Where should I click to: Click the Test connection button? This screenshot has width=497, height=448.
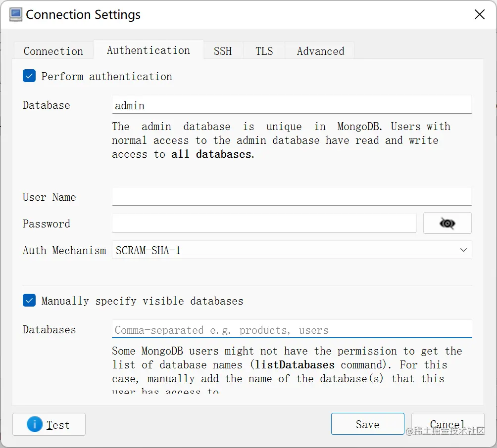coord(49,424)
